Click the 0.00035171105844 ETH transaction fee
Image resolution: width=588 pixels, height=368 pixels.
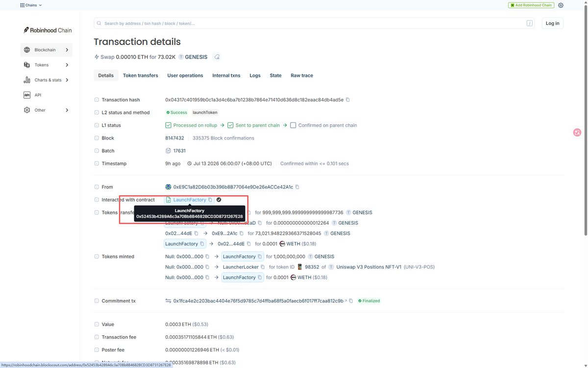click(x=191, y=337)
